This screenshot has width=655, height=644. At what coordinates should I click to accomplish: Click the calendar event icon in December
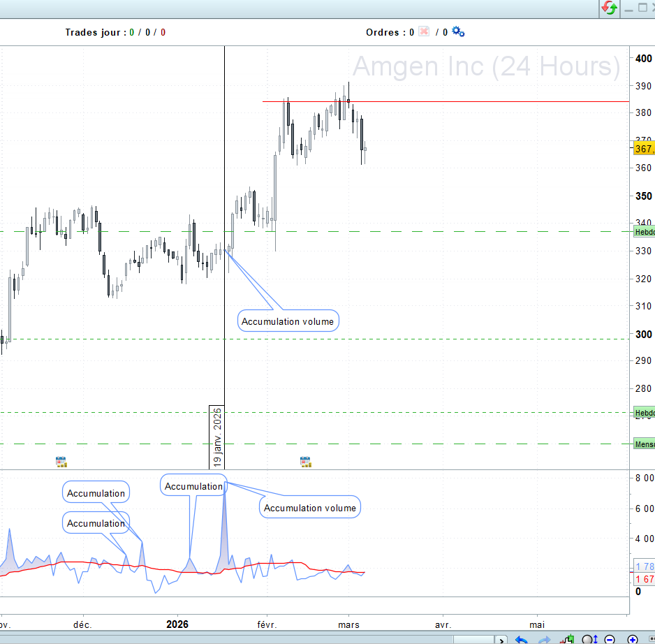[61, 462]
